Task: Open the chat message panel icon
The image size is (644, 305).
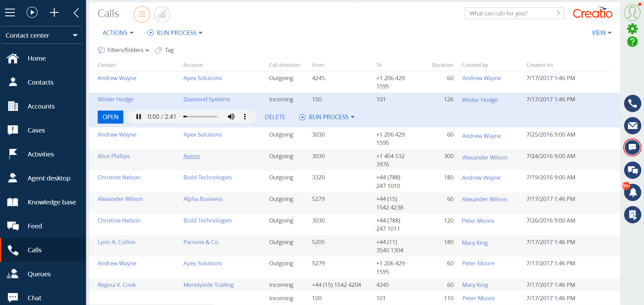Action: (632, 148)
